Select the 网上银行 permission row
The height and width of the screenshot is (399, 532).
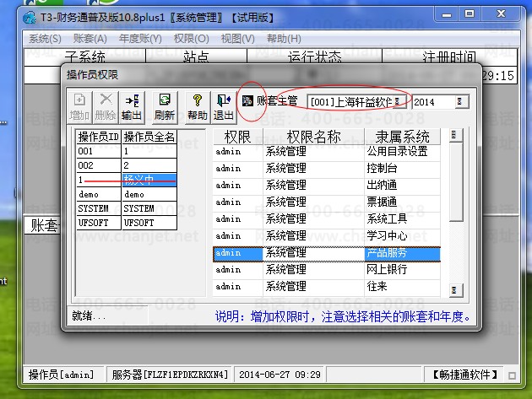327,269
